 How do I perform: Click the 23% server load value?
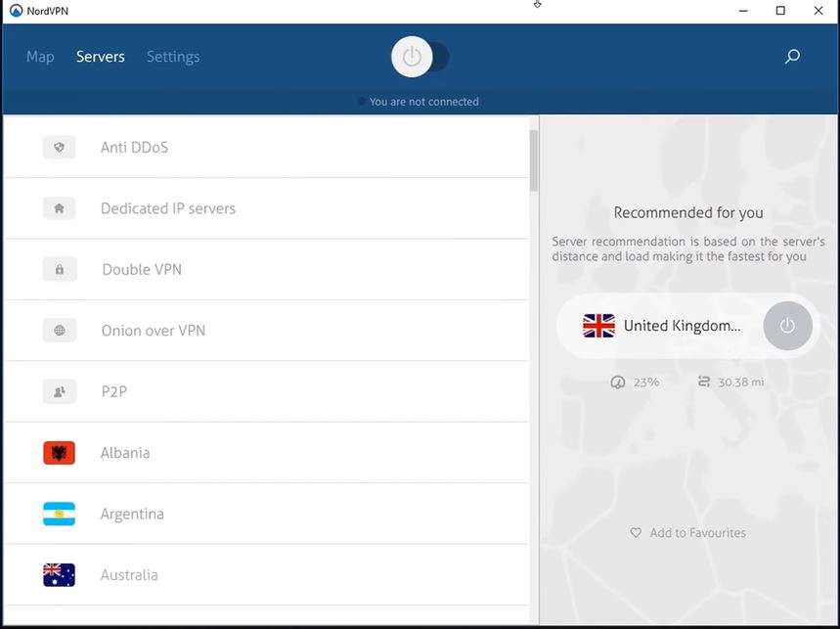646,382
